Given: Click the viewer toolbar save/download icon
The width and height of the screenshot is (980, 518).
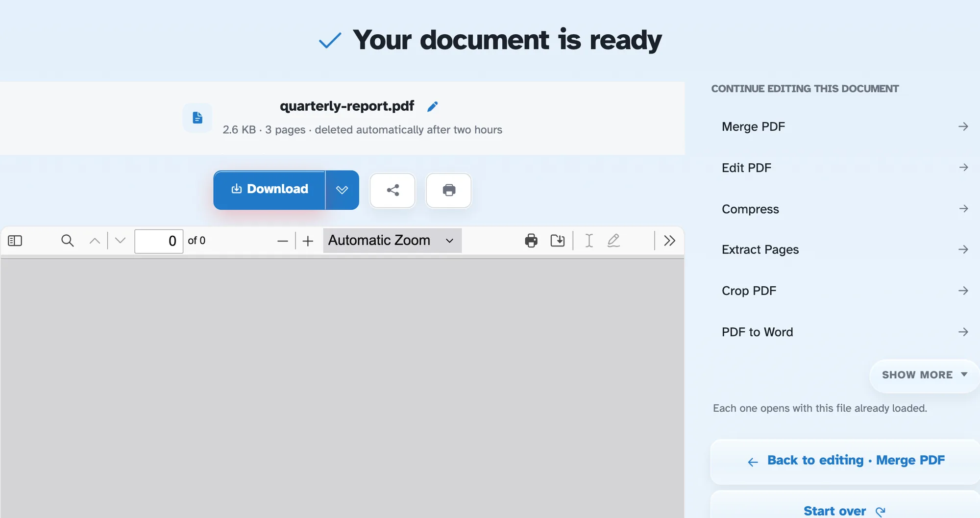Looking at the screenshot, I should [x=558, y=241].
